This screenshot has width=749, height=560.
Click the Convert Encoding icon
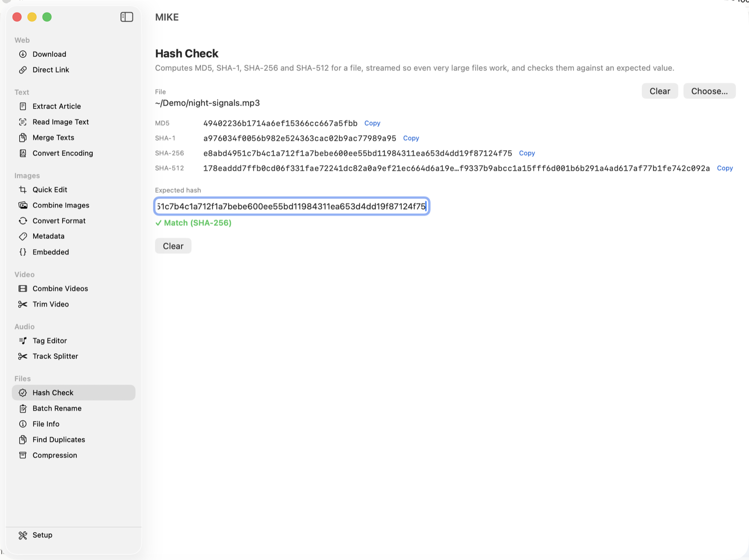(22, 153)
